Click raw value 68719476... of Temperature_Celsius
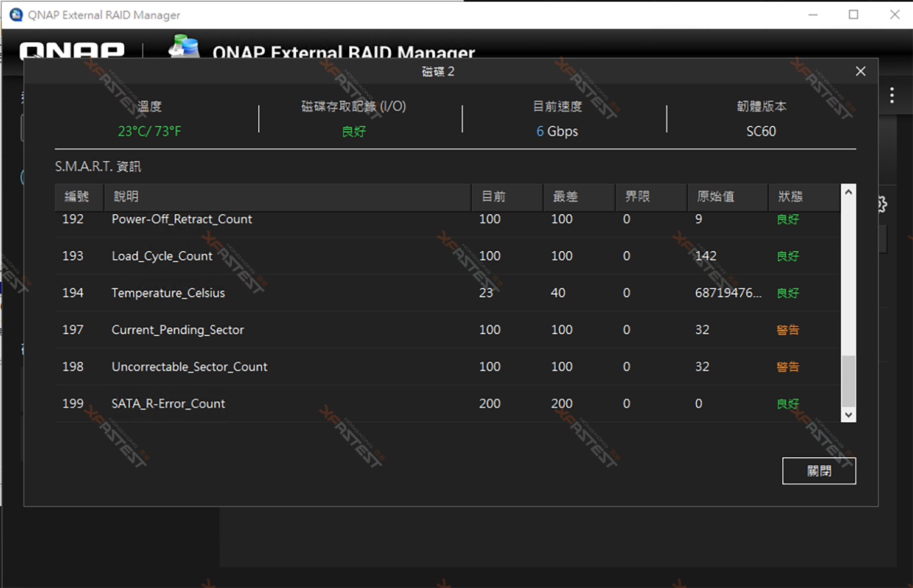The width and height of the screenshot is (913, 588). [728, 293]
